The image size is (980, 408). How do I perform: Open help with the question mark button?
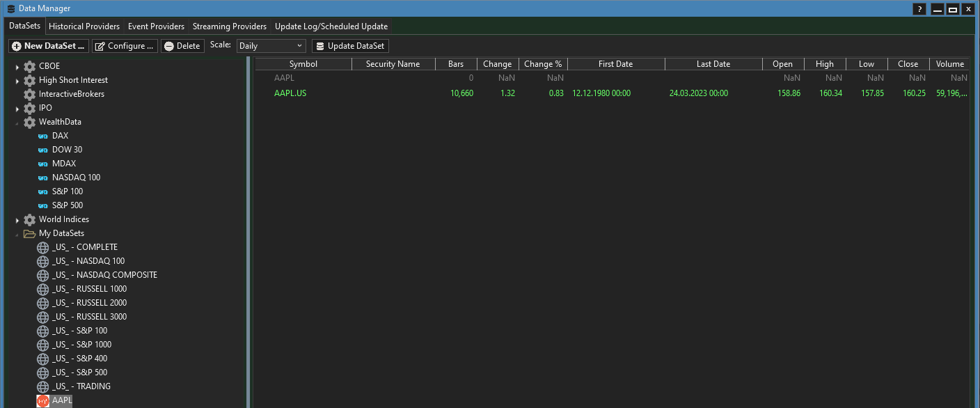(x=920, y=9)
